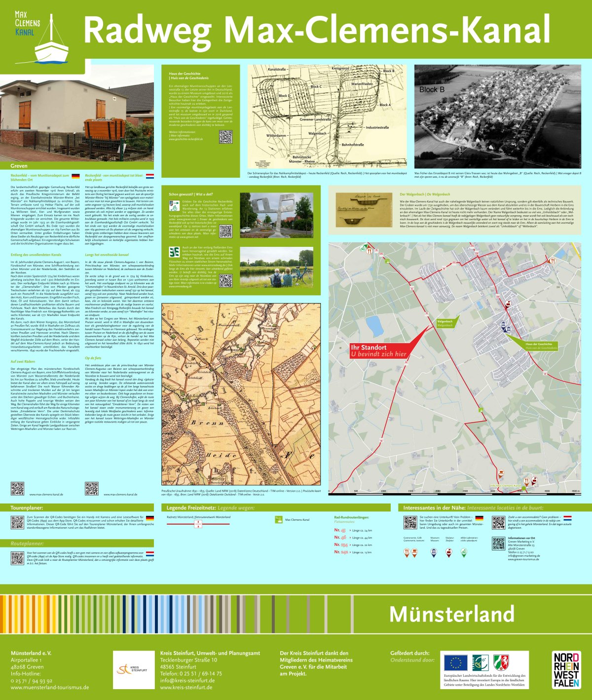Click the QR code under the Tourenplaner heading

(17, 522)
